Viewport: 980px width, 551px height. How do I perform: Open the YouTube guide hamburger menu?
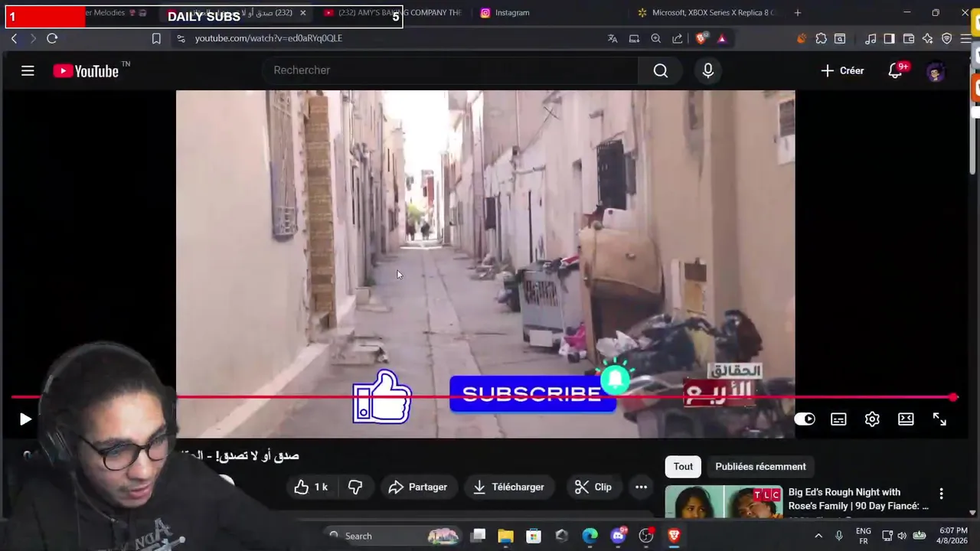(x=28, y=71)
